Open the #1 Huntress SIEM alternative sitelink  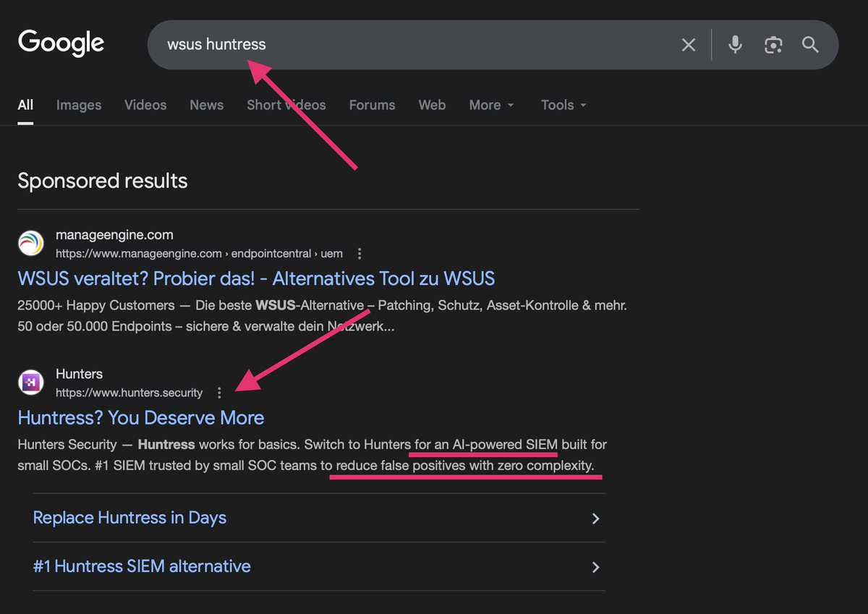(142, 566)
